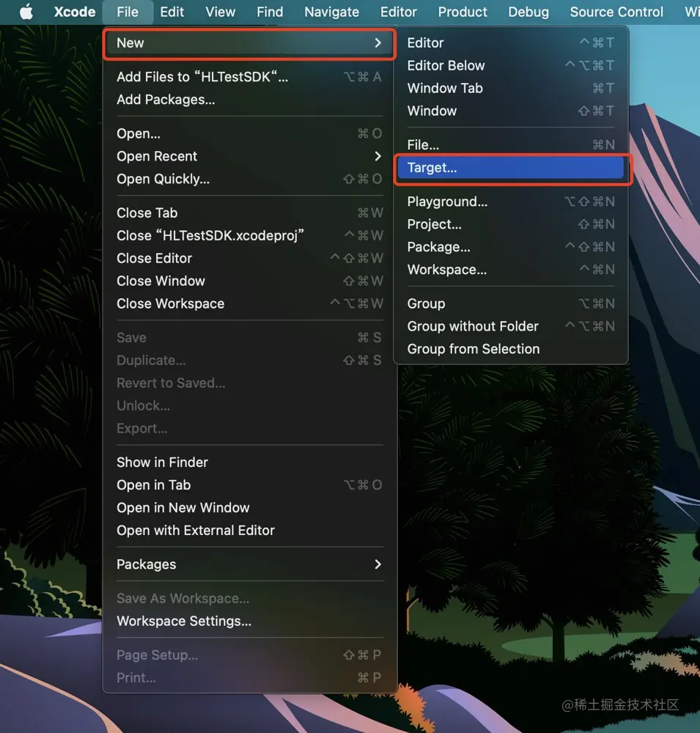The width and height of the screenshot is (700, 733).
Task: Choose Project… in submenu
Action: tap(511, 224)
